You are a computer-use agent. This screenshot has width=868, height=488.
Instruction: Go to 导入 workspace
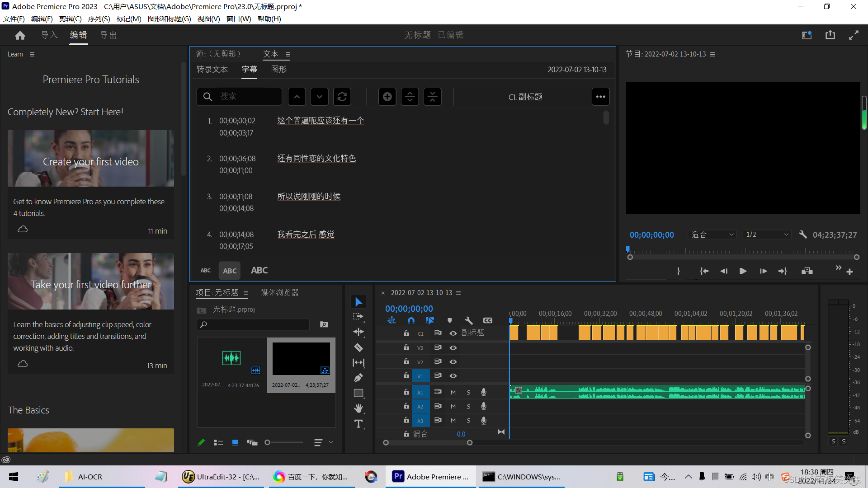(49, 35)
